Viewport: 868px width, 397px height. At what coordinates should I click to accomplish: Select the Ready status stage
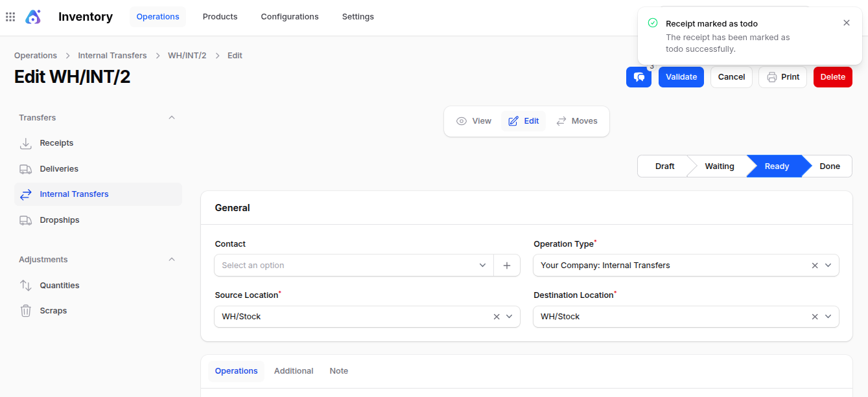pyautogui.click(x=777, y=166)
